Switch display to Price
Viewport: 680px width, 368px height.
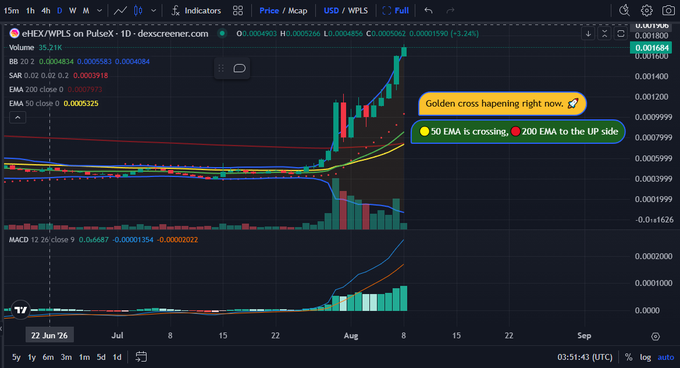pos(269,10)
